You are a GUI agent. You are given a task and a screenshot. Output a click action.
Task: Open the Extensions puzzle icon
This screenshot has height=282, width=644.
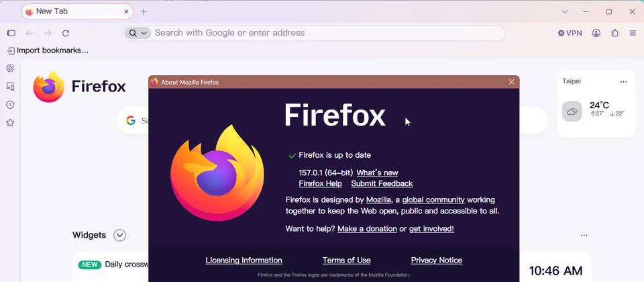point(615,34)
